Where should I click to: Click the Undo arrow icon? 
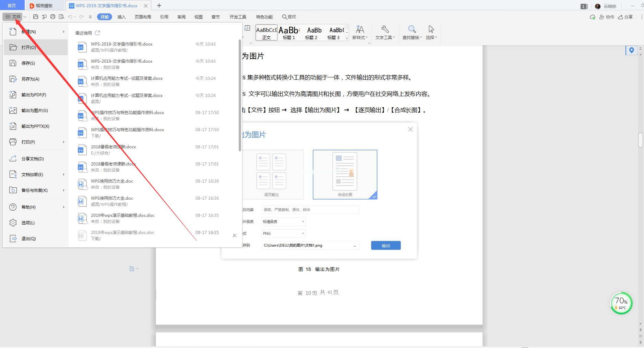70,17
